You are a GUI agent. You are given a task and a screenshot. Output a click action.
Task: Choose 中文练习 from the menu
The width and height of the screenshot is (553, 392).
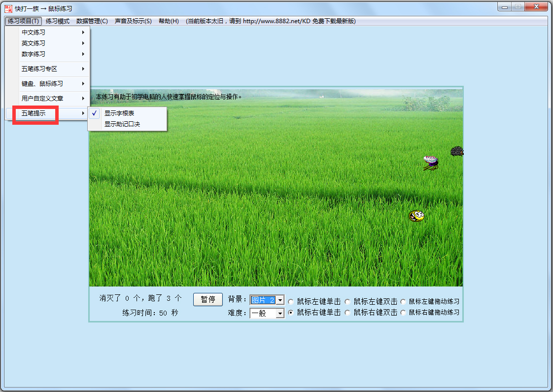[35, 32]
